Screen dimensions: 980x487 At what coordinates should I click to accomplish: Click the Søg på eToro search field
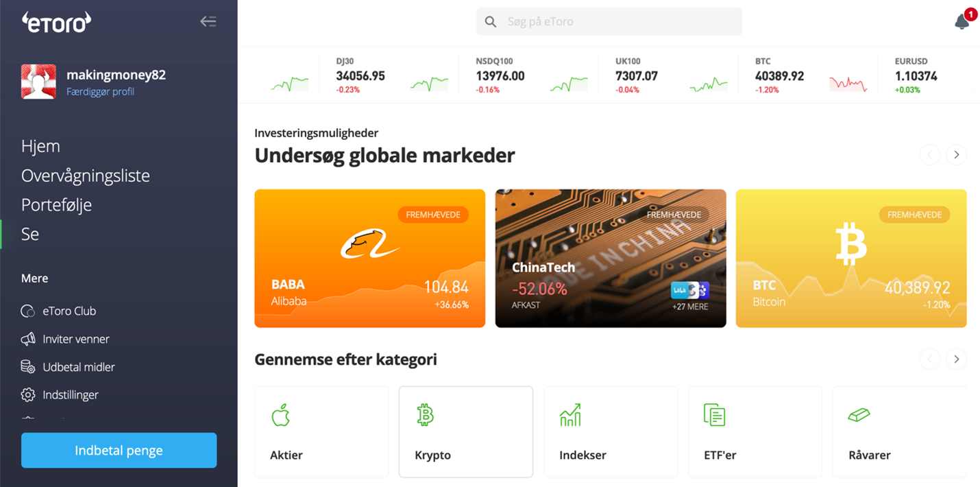coord(609,22)
